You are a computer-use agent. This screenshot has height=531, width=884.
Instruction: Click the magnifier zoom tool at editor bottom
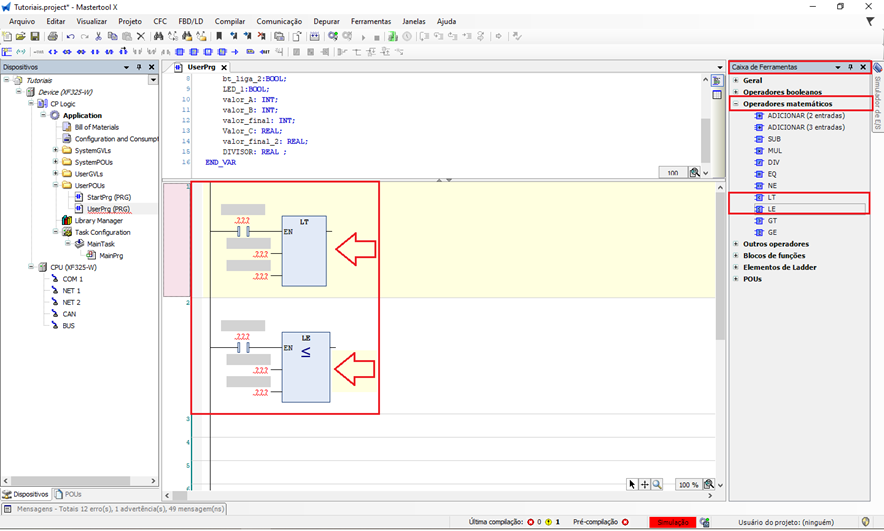pyautogui.click(x=657, y=484)
